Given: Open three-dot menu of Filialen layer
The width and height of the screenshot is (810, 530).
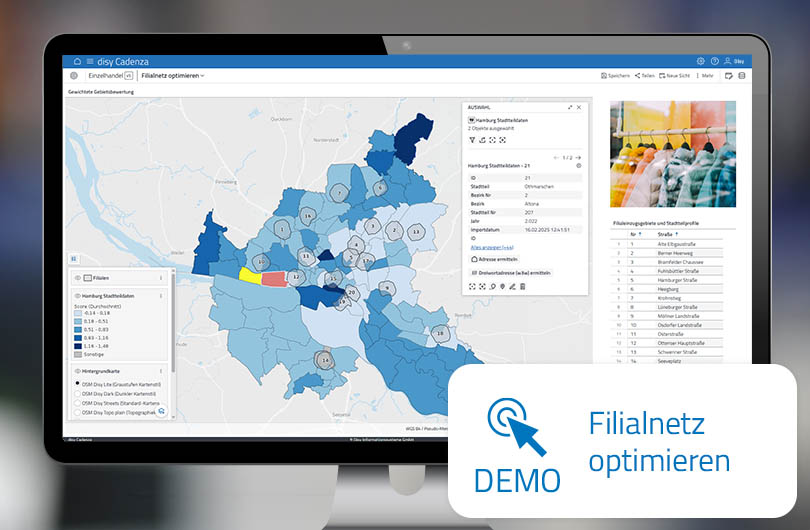Looking at the screenshot, I should coord(161,278).
